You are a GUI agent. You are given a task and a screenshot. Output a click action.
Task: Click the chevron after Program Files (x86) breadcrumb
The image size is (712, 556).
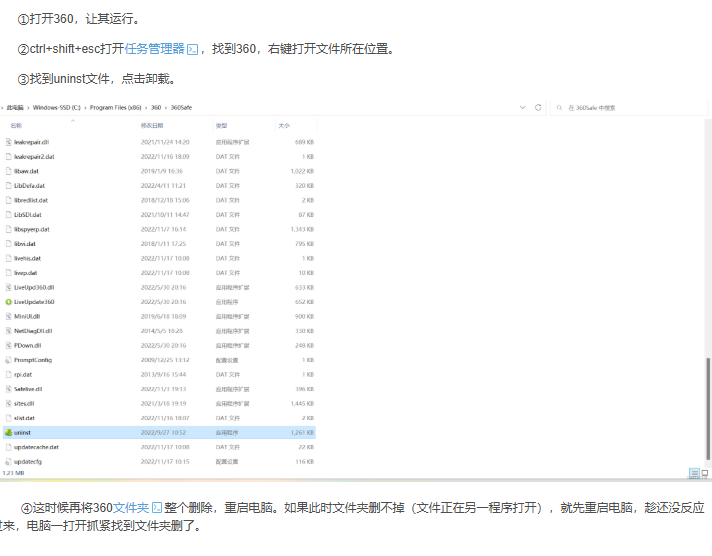click(x=146, y=108)
